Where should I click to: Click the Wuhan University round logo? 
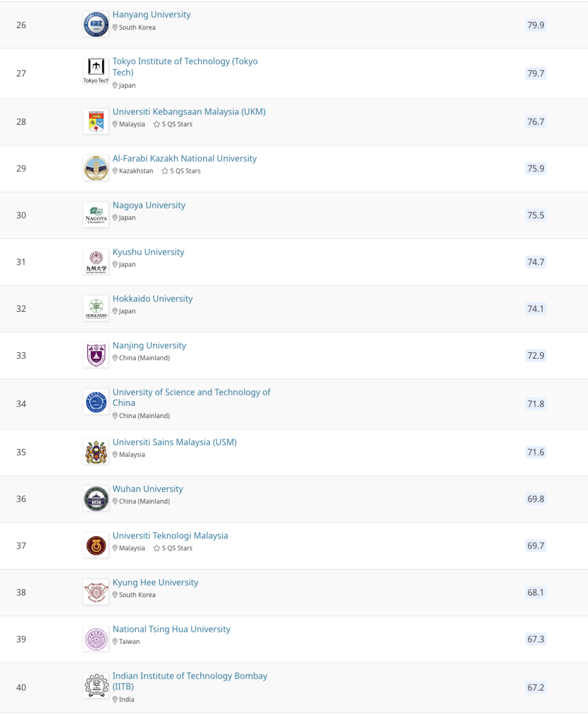click(96, 499)
